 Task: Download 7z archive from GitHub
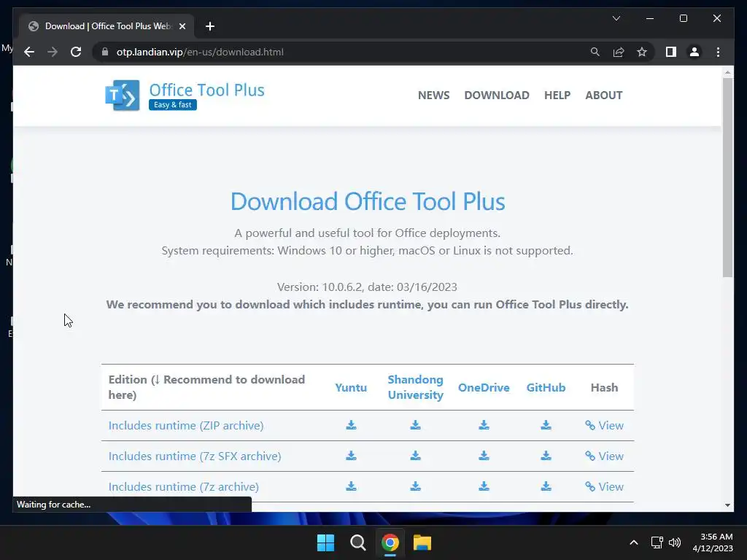click(x=546, y=486)
